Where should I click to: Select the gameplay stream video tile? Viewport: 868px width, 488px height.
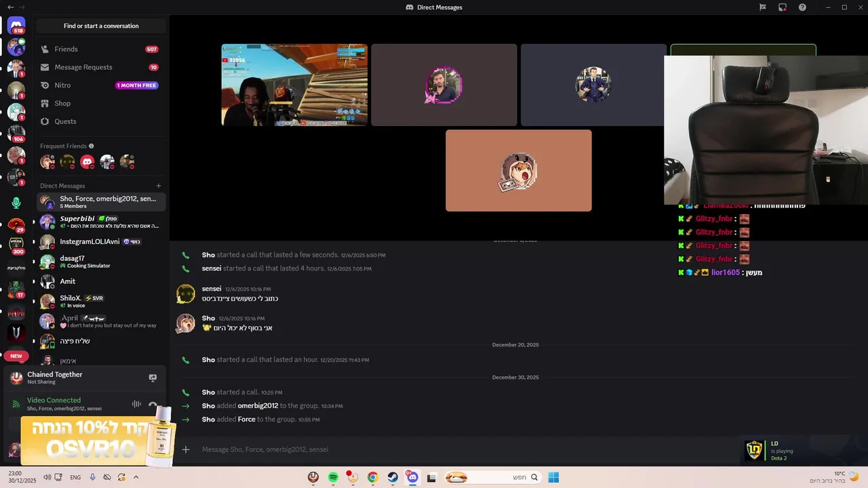coord(294,85)
